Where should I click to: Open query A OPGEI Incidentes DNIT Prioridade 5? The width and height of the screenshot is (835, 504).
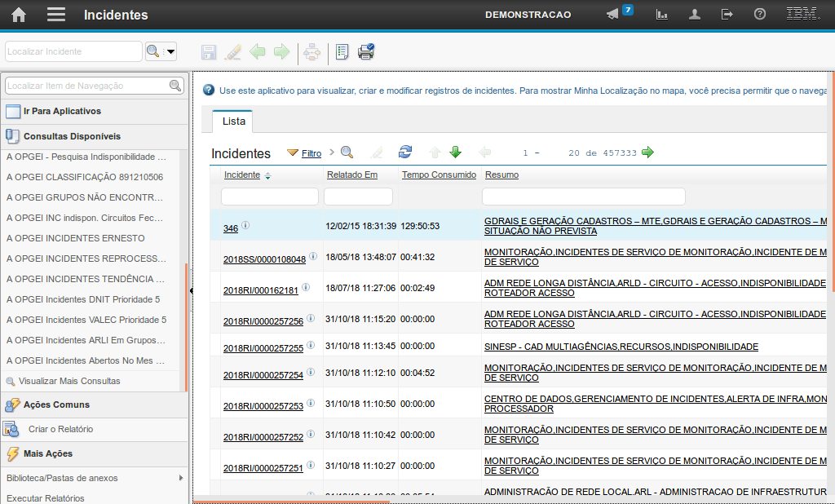coord(83,299)
